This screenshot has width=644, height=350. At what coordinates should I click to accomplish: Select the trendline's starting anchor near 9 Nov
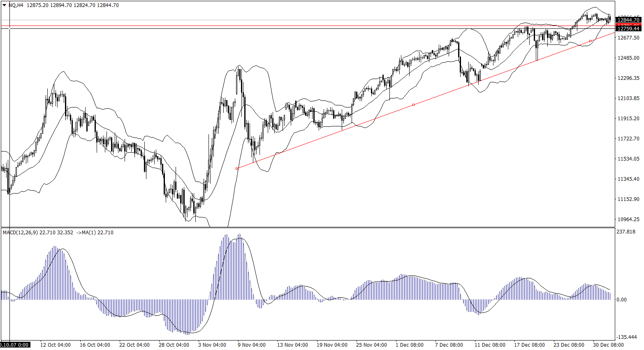(x=236, y=168)
